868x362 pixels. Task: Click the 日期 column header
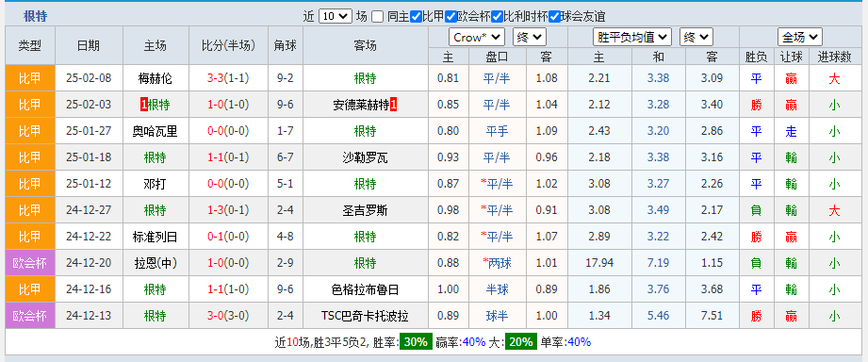[89, 45]
